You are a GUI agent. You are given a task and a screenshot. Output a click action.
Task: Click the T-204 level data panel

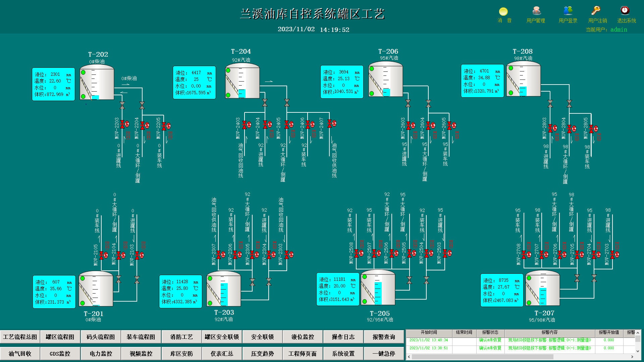coord(194,83)
